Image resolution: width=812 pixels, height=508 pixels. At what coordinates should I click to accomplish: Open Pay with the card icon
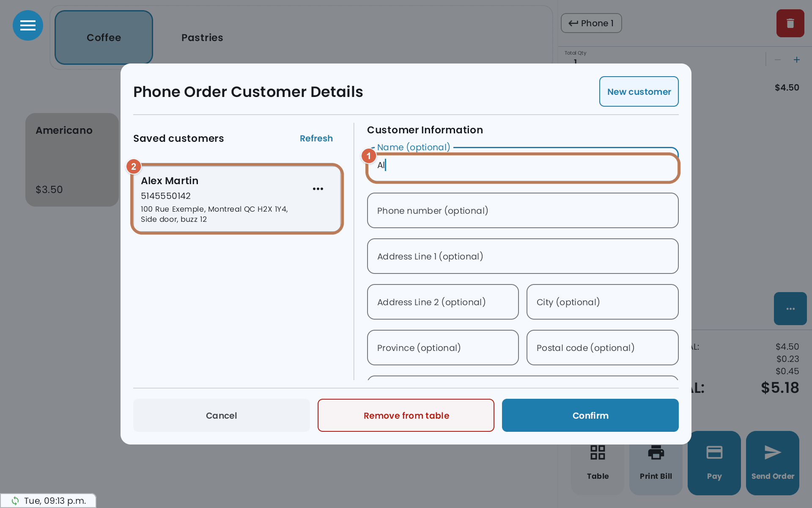coord(714,463)
